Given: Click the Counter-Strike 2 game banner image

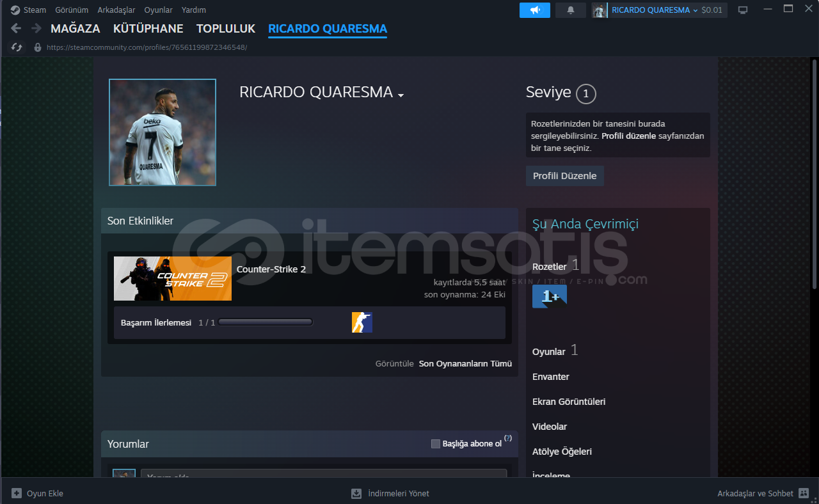Looking at the screenshot, I should pyautogui.click(x=173, y=278).
